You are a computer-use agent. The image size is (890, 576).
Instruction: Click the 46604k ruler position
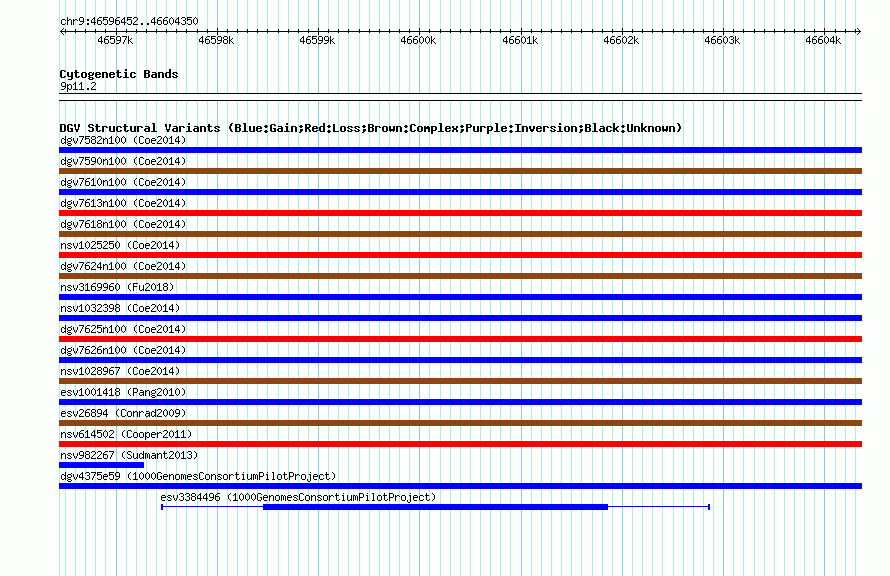823,40
